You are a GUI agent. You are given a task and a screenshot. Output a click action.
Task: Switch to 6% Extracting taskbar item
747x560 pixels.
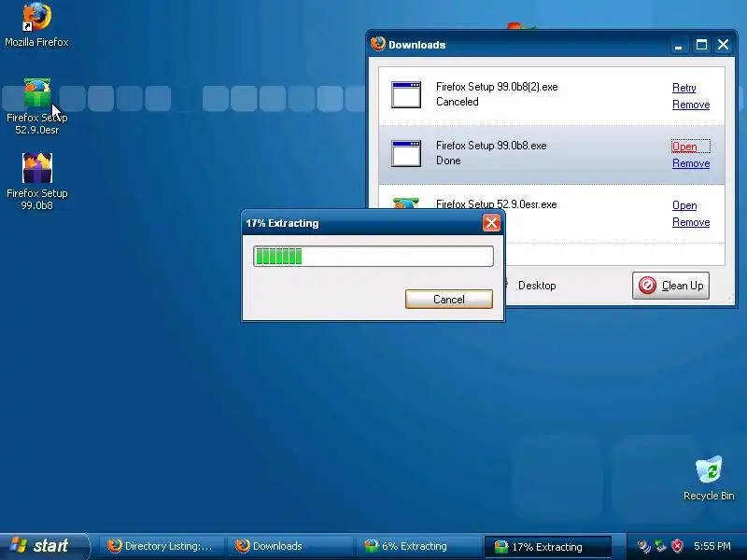click(x=417, y=546)
